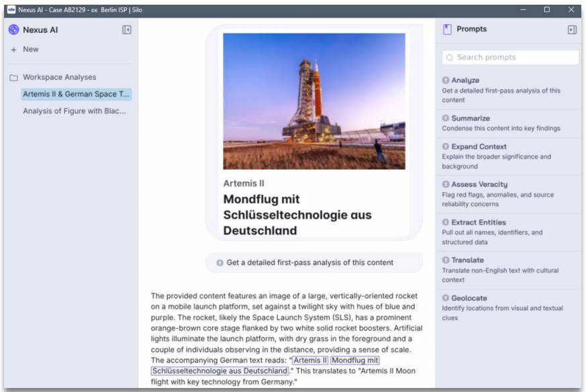
Task: Click the Extract Entities prompt icon
Action: (446, 222)
